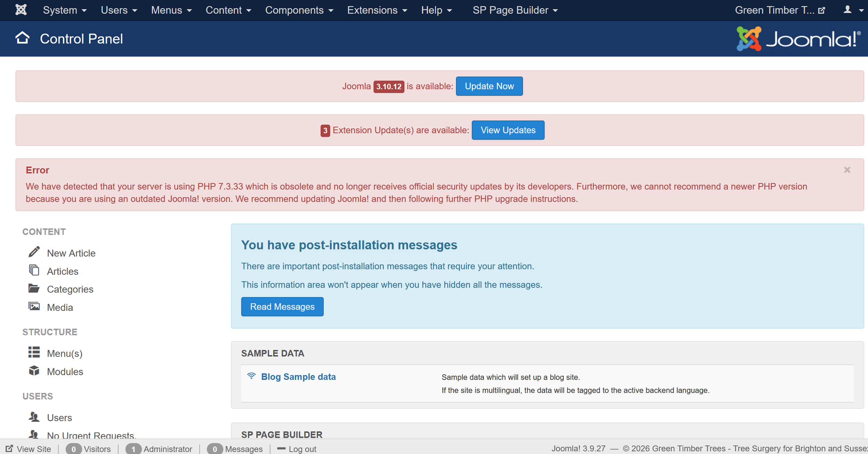The width and height of the screenshot is (868, 454).
Task: Click the pencil icon beside New Article
Action: point(34,252)
